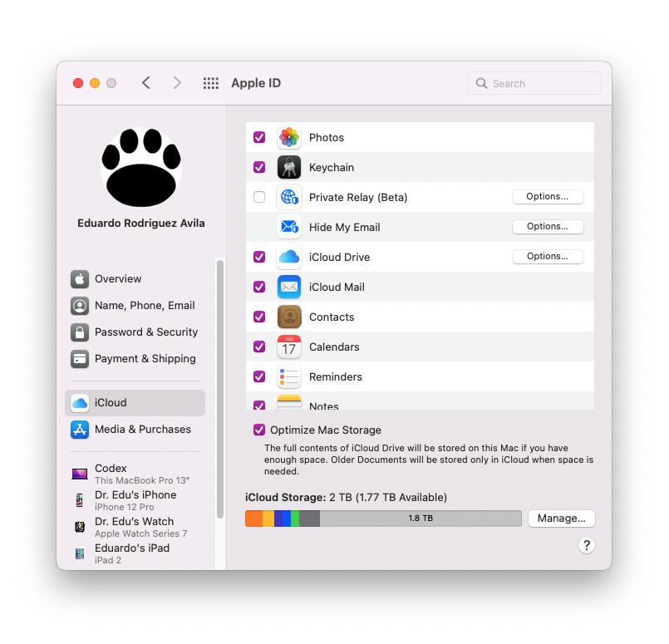The width and height of the screenshot is (669, 644).
Task: Click the Contacts book icon
Action: pos(288,317)
